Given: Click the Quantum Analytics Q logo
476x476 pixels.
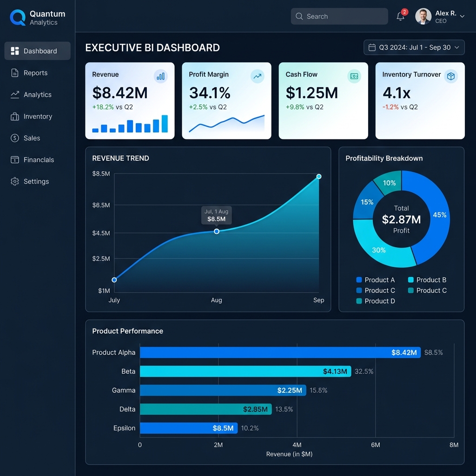Looking at the screenshot, I should tap(18, 17).
